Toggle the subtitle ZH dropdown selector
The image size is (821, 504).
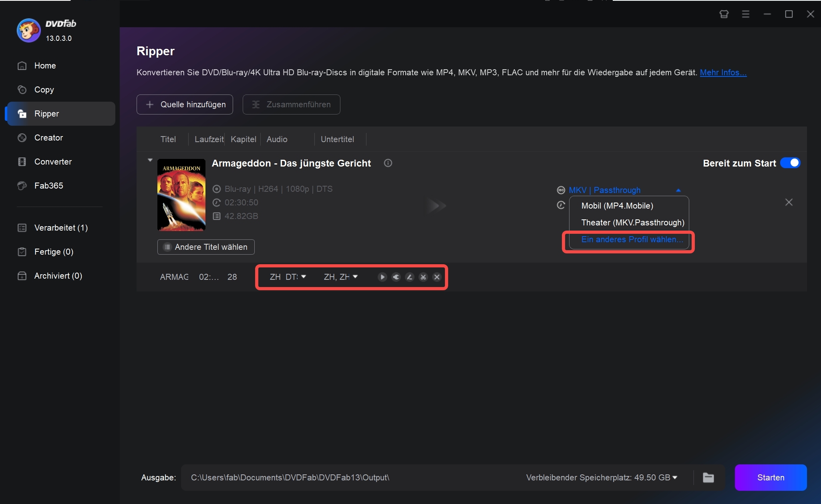pos(341,277)
